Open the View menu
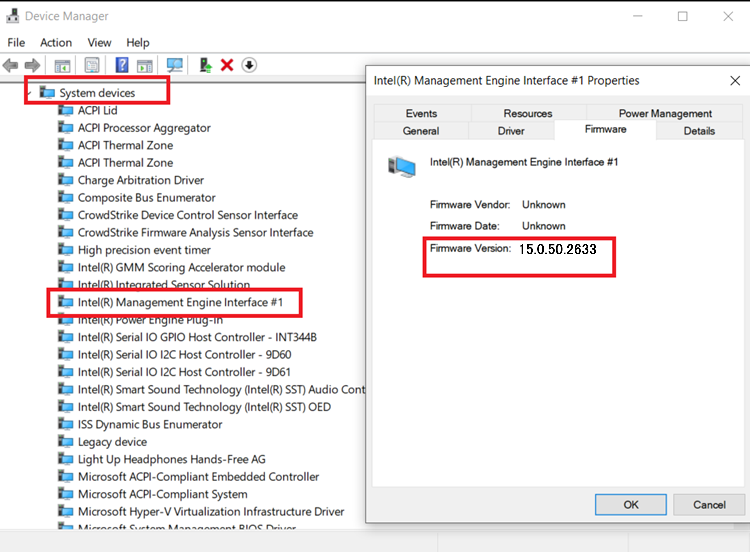Screen dimensions: 750x552 [99, 43]
